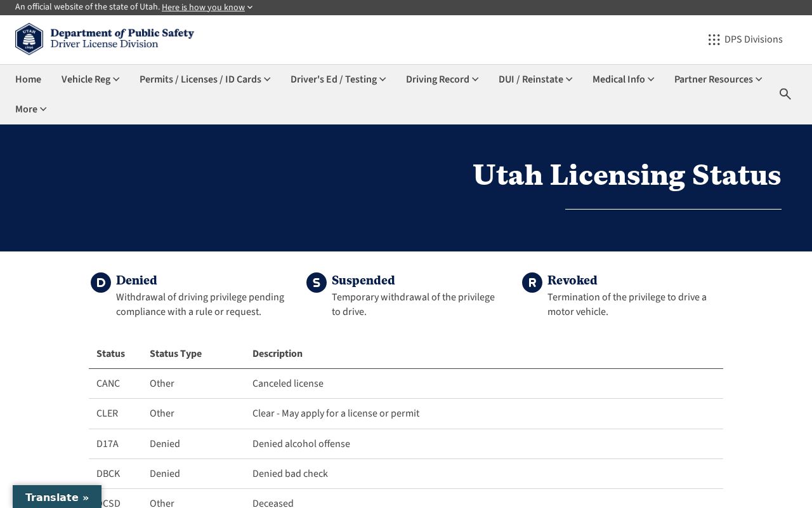The height and width of the screenshot is (508, 812).
Task: Click the Denied 'D' circle icon
Action: (x=101, y=283)
